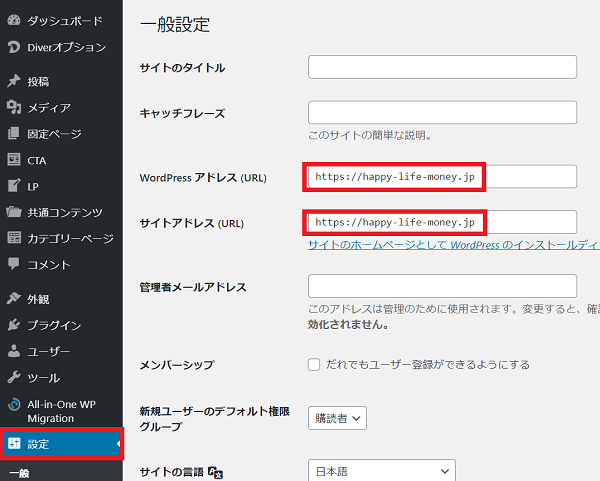Click the 管理者メールアドレス field
The image size is (600, 481).
[442, 286]
